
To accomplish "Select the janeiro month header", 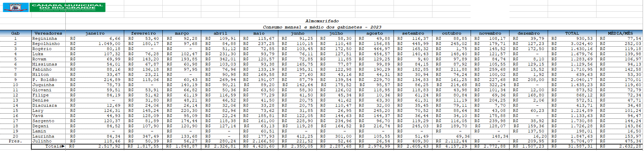I will 95,33.
